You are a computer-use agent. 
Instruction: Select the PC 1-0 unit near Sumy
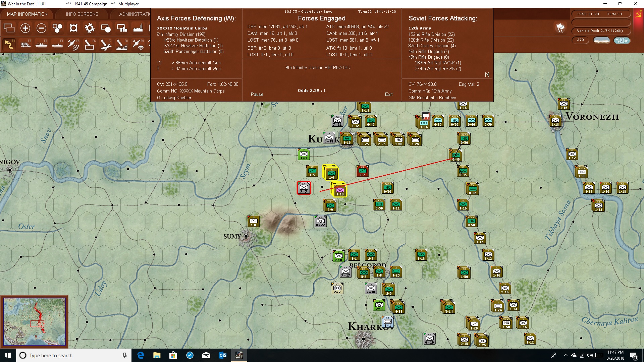coord(254,221)
